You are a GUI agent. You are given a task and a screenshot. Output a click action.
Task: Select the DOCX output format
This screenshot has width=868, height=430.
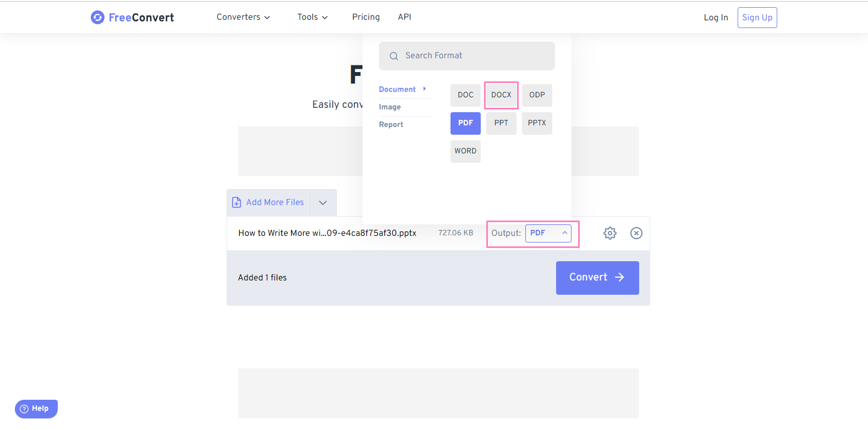point(501,95)
